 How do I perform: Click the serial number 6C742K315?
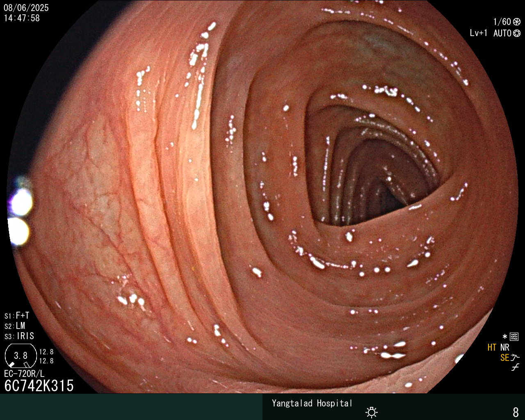pos(39,386)
